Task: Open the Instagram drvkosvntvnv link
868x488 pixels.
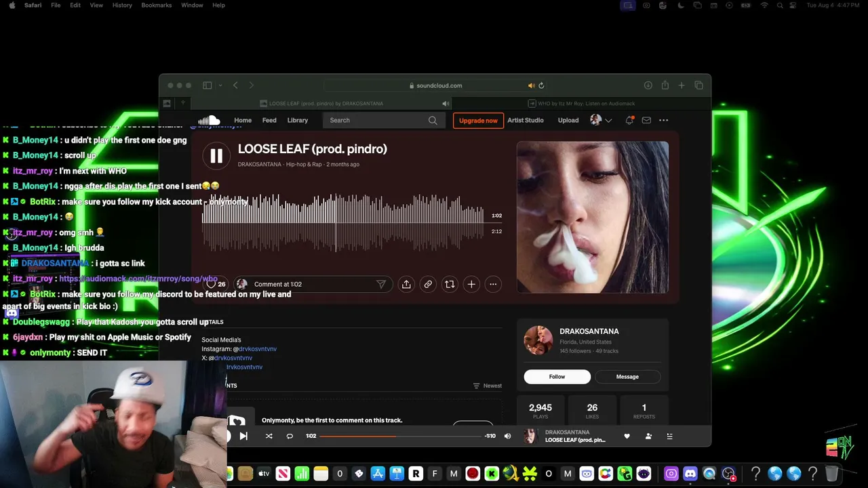Action: pos(257,349)
